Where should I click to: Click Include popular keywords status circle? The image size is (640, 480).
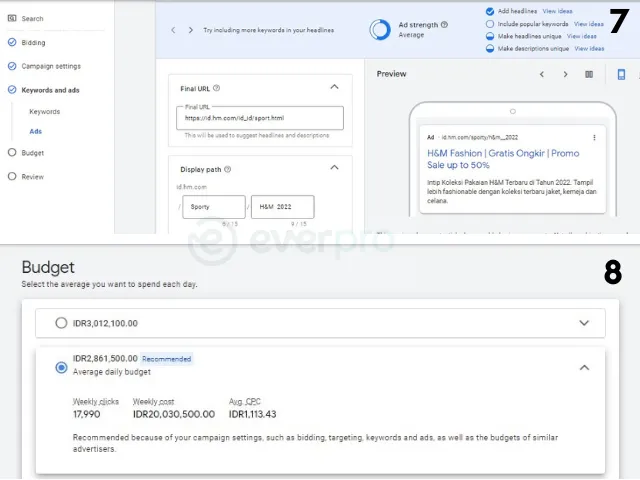point(490,24)
